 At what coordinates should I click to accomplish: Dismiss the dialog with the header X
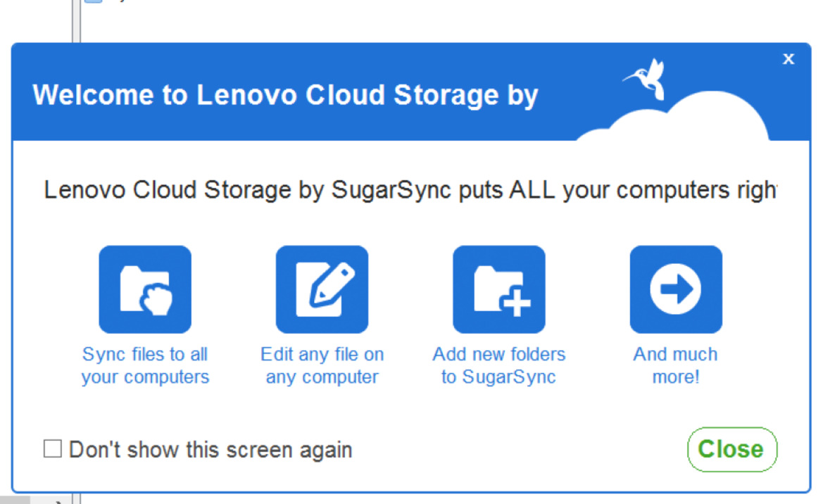point(789,59)
